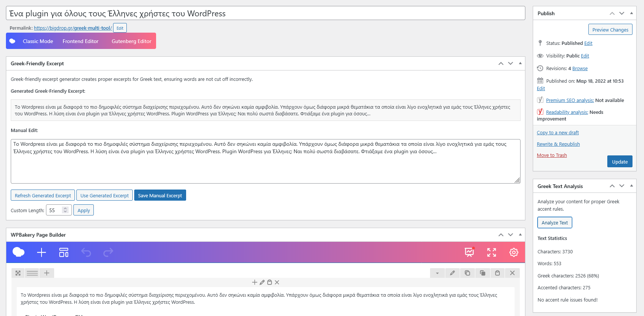Open the bigdrop.gr permalink URL

(x=73, y=28)
